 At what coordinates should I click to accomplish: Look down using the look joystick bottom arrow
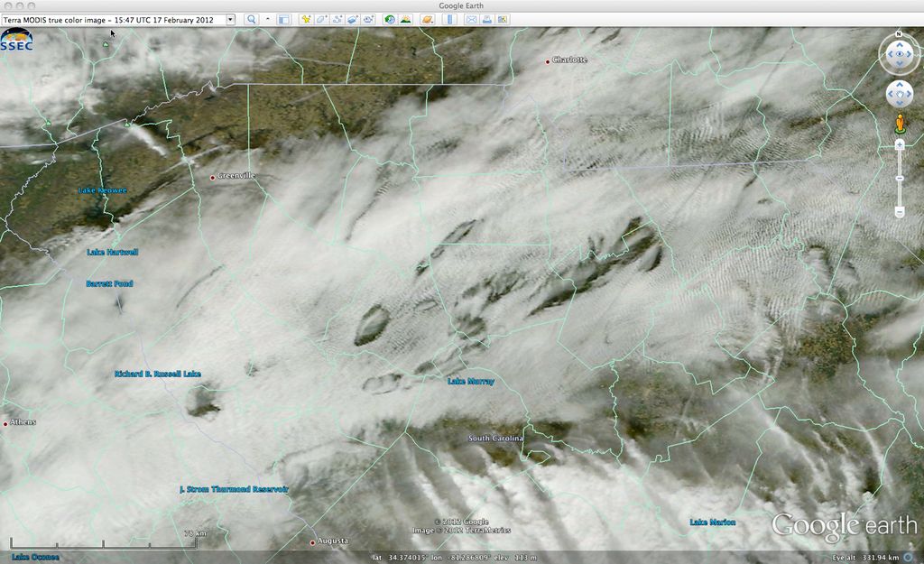pos(900,64)
